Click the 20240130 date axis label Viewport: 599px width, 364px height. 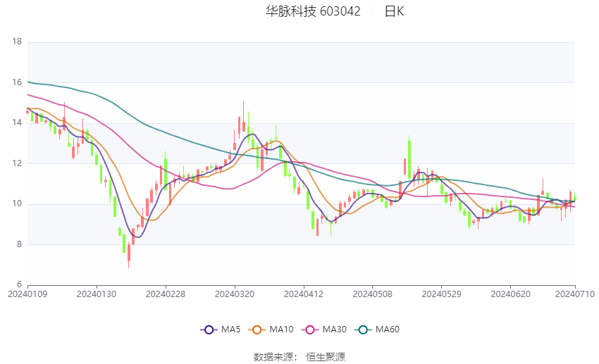(97, 294)
